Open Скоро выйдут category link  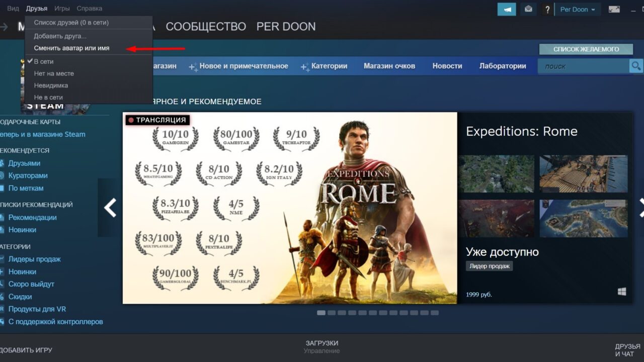[x=31, y=284]
